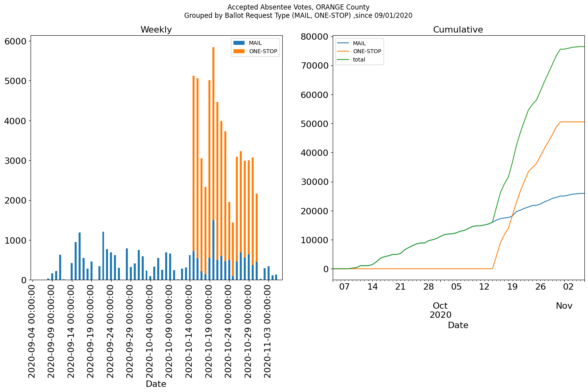
Task: Click the '2020-09-29 00:00:00' tick label
Action: tap(131, 331)
